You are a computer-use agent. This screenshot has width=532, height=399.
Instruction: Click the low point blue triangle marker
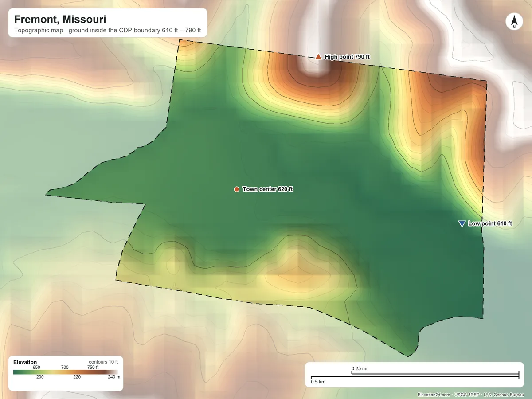coord(462,224)
